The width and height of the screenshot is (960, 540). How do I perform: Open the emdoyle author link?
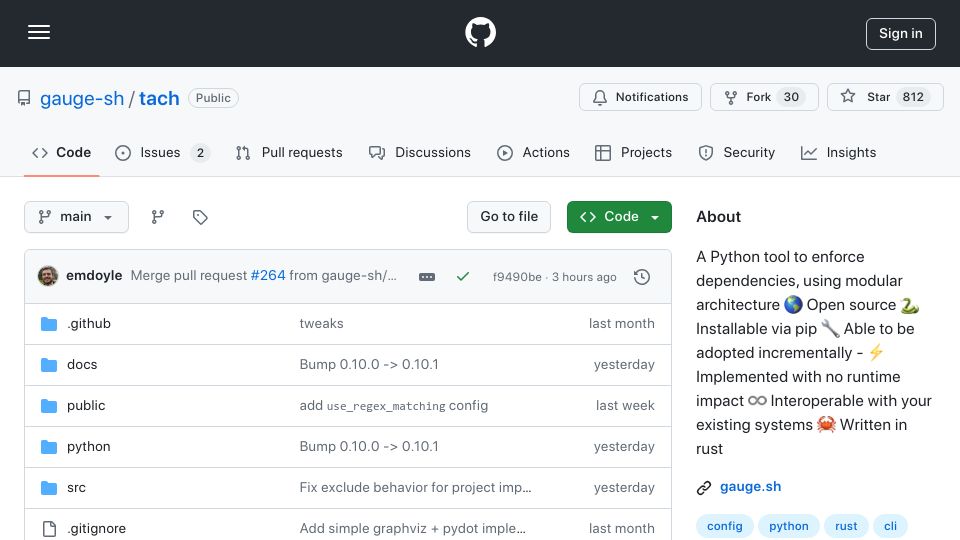[94, 276]
